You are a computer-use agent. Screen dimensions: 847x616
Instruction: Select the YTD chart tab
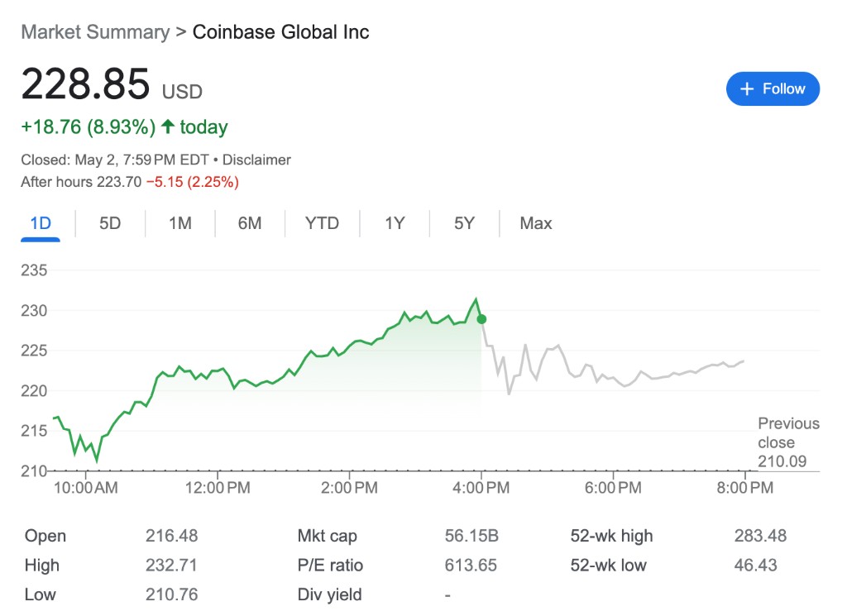322,223
